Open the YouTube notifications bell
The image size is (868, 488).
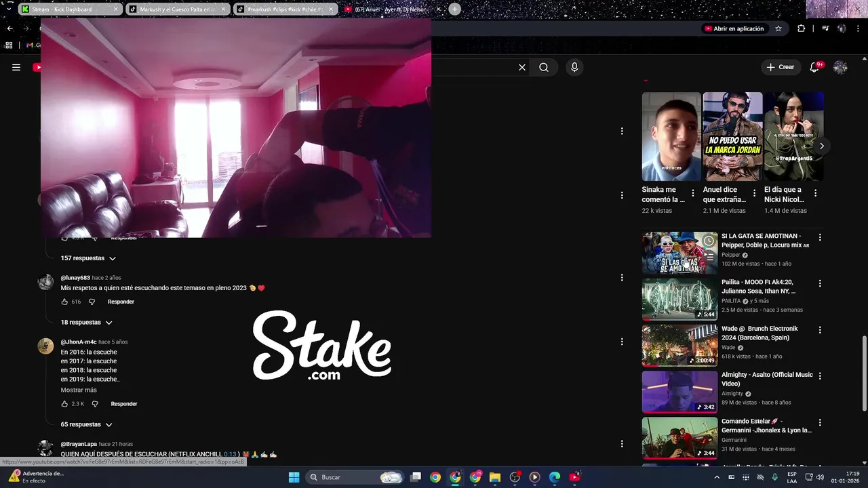pos(815,67)
